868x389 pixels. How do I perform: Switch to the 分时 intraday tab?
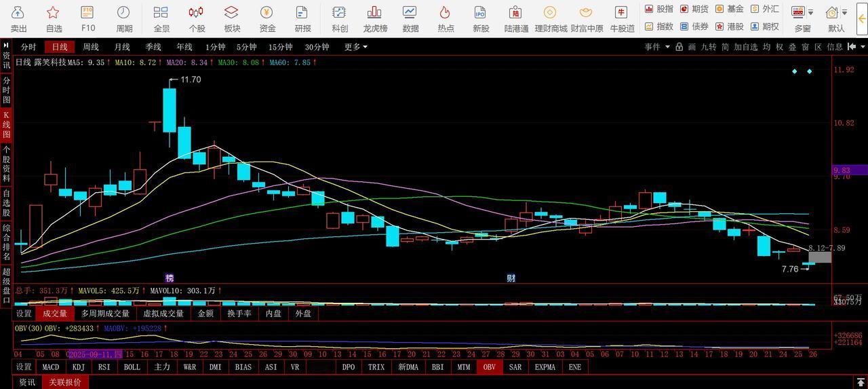(28, 47)
